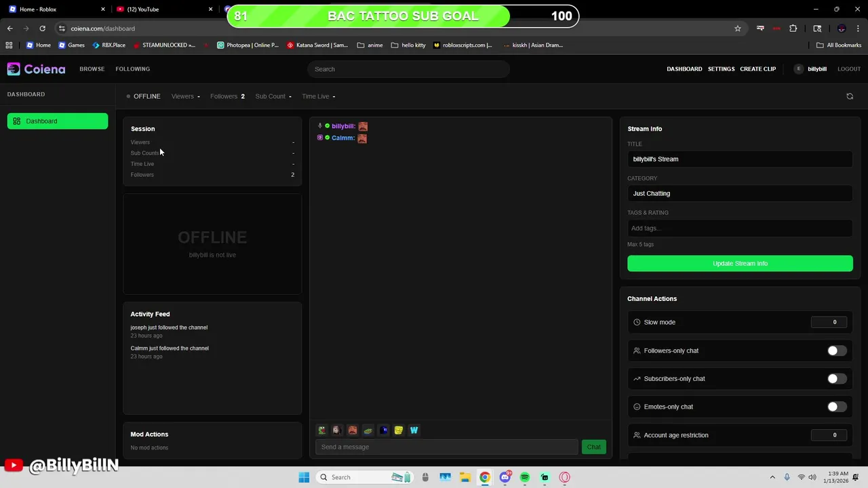Reload the page in Chrome
Viewport: 868px width, 488px height.
point(42,28)
